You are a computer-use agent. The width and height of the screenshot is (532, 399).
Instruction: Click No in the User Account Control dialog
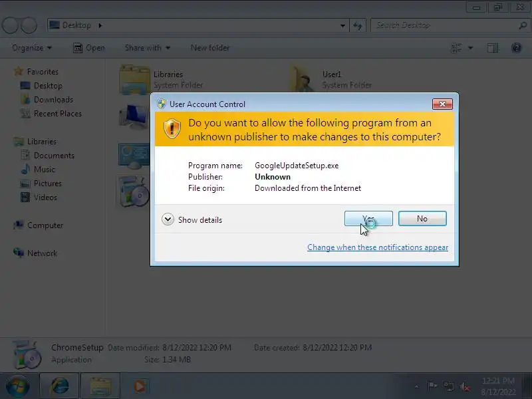click(422, 219)
